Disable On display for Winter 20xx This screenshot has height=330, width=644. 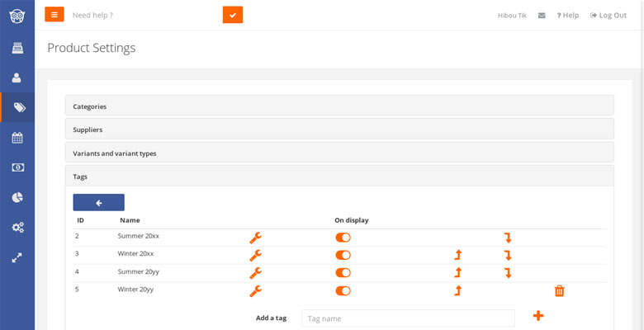point(343,255)
